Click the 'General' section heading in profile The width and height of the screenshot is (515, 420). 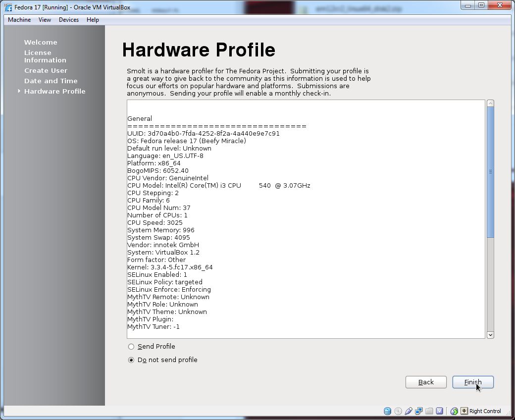click(139, 118)
